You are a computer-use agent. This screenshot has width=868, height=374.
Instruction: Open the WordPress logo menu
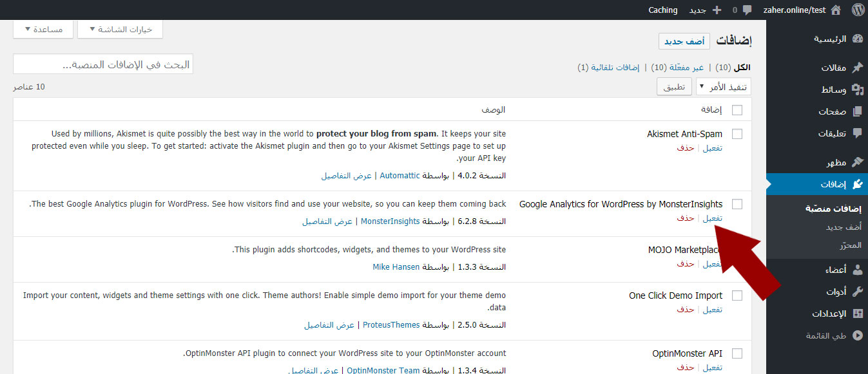point(858,10)
